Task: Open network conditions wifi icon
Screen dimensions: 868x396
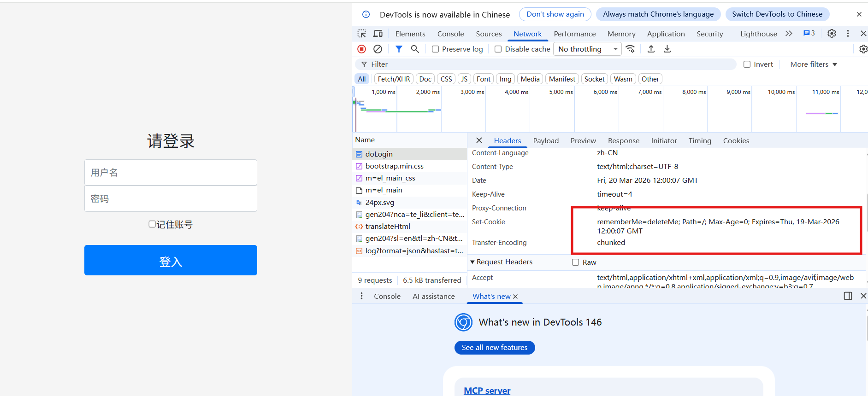Action: tap(631, 49)
